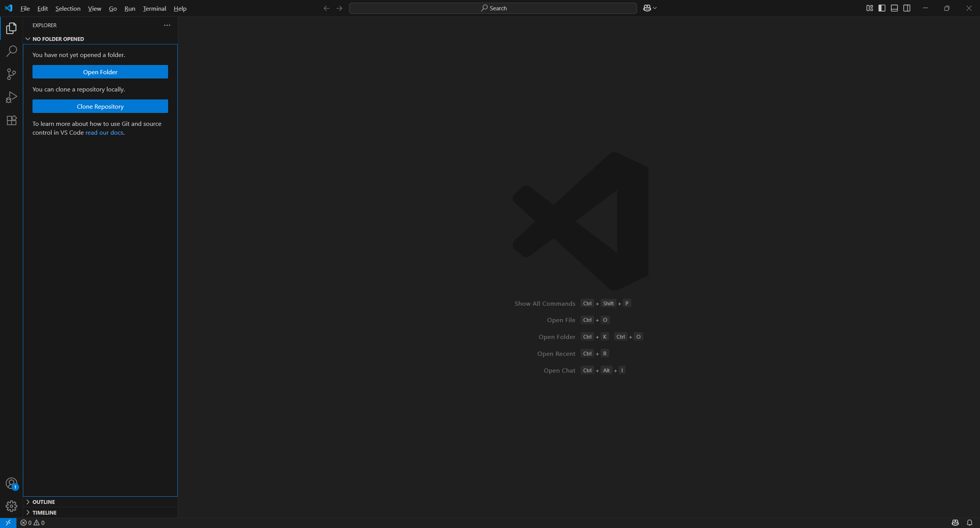Collapse the No Folder Opened section
Viewport: 980px width, 528px height.
tap(58, 39)
